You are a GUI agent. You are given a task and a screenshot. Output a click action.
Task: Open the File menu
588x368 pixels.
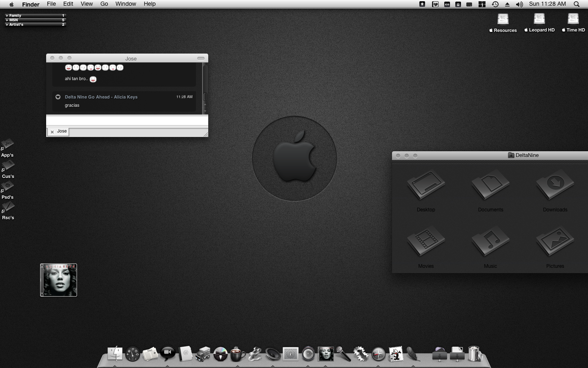pos(51,4)
